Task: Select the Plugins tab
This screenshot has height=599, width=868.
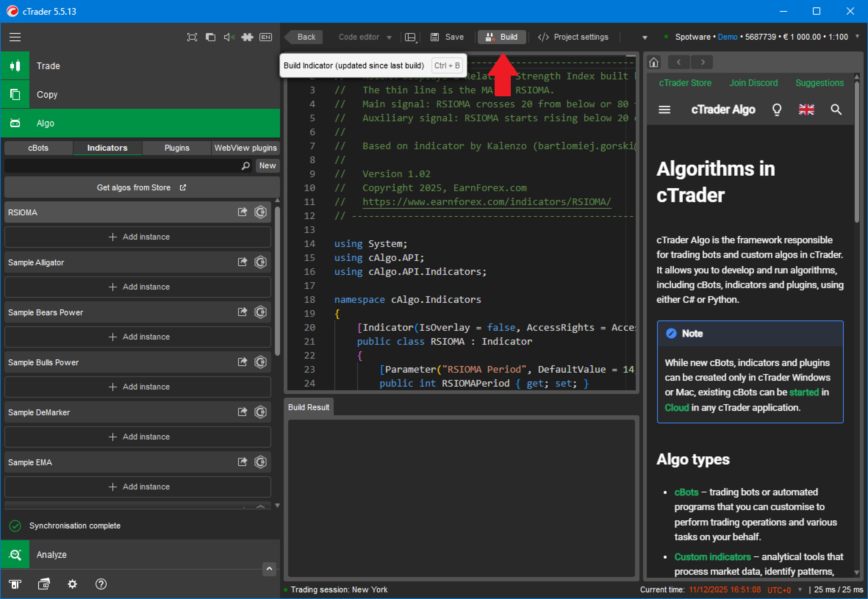Action: coord(177,148)
